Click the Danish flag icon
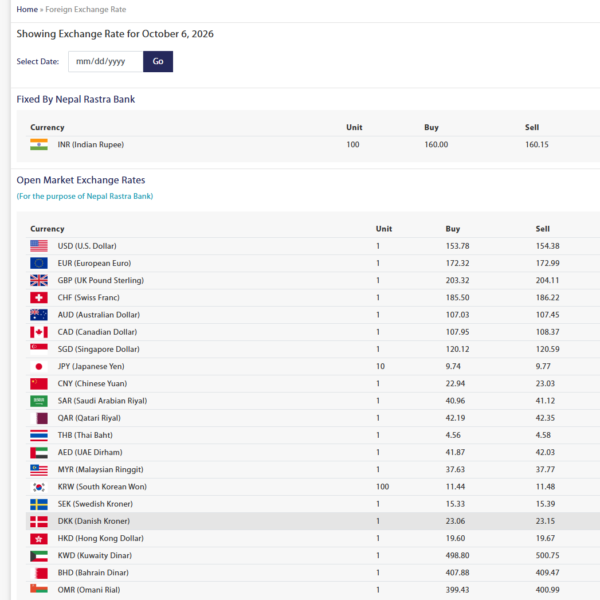600x600 pixels. click(39, 521)
